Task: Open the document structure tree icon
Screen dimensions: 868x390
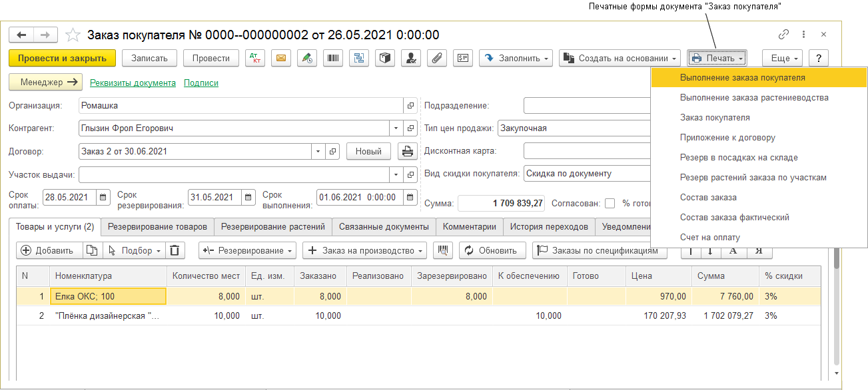Action: click(359, 58)
